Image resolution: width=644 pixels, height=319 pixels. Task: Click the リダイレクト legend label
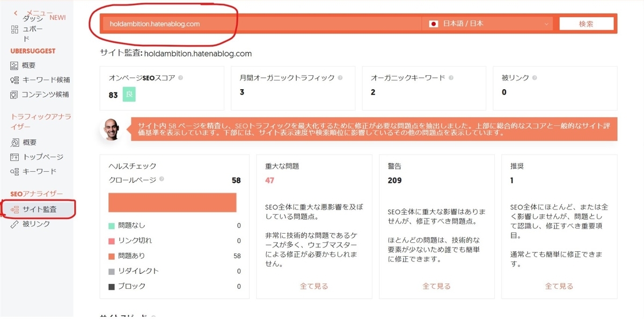pyautogui.click(x=138, y=271)
